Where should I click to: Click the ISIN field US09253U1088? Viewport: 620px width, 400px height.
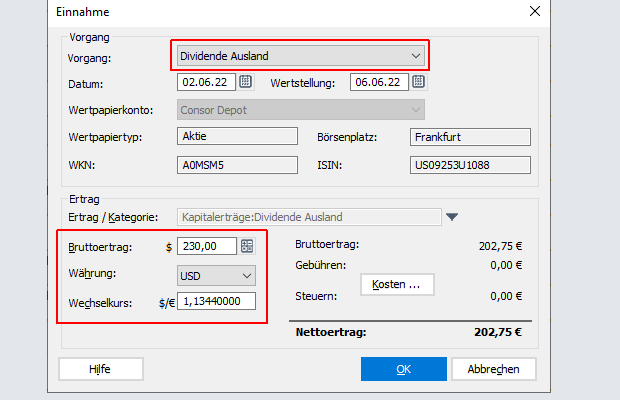point(470,165)
